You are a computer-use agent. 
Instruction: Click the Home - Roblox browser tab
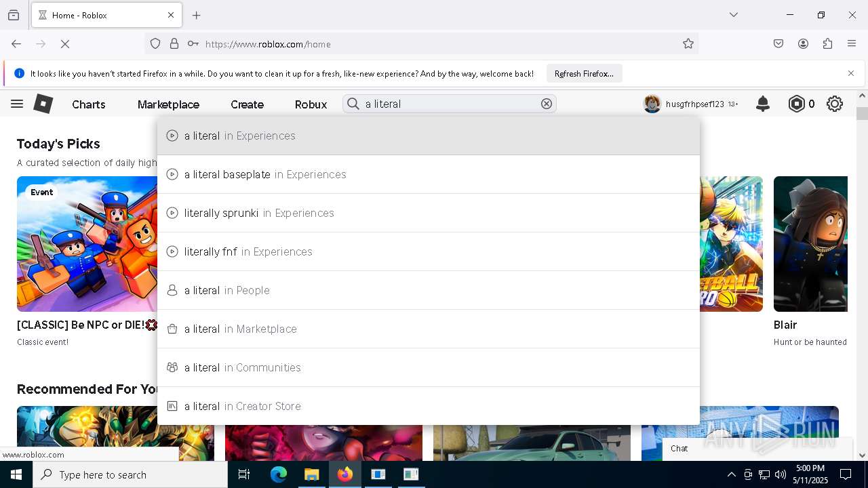click(106, 15)
